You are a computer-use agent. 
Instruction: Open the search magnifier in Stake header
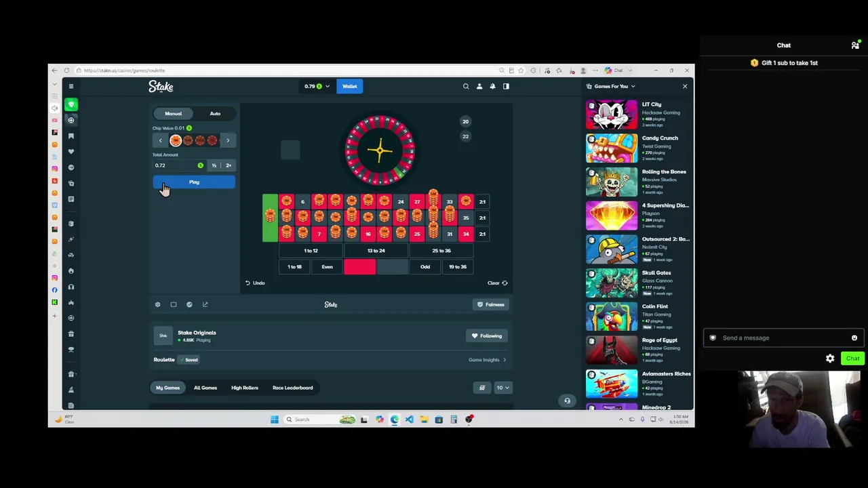[x=466, y=86]
